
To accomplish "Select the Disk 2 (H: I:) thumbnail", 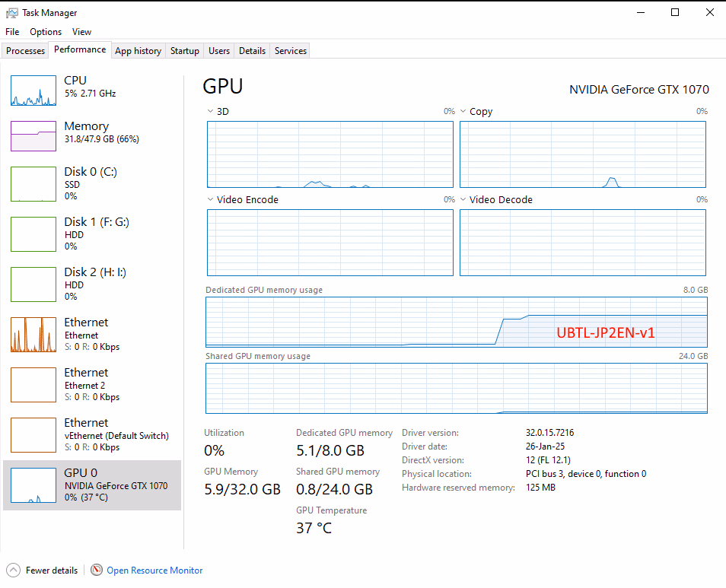I will (x=33, y=284).
